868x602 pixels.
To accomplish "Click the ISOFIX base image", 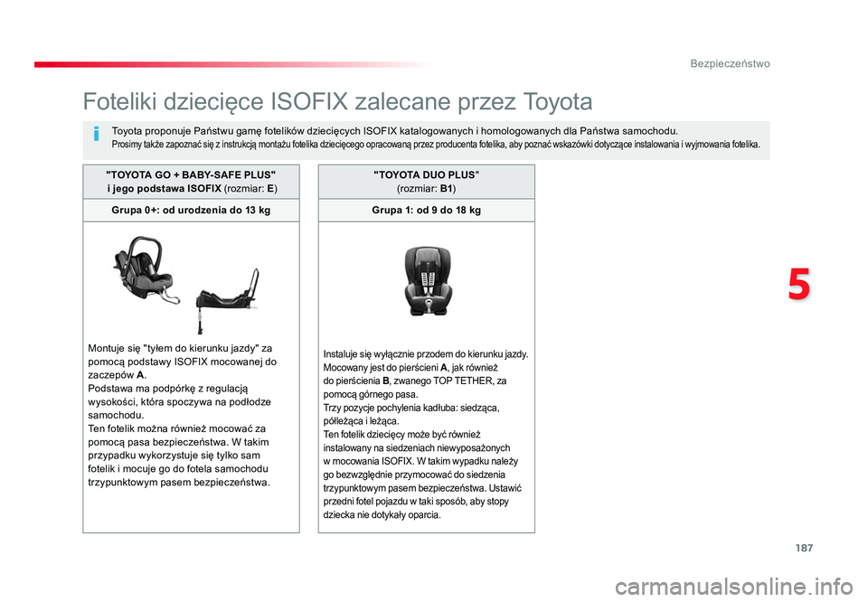I will (228, 301).
